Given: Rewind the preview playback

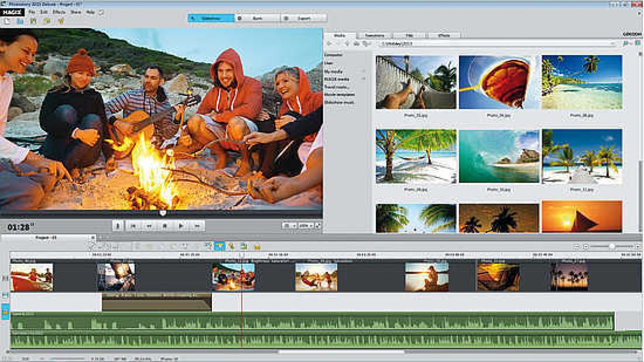Looking at the screenshot, I should pyautogui.click(x=149, y=226).
